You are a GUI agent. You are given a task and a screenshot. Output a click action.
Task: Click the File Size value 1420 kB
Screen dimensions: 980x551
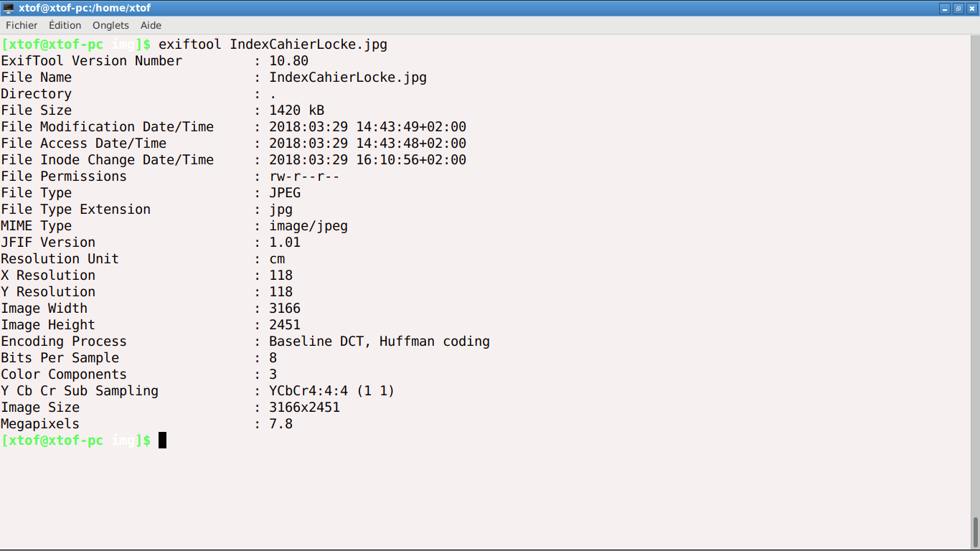[296, 110]
